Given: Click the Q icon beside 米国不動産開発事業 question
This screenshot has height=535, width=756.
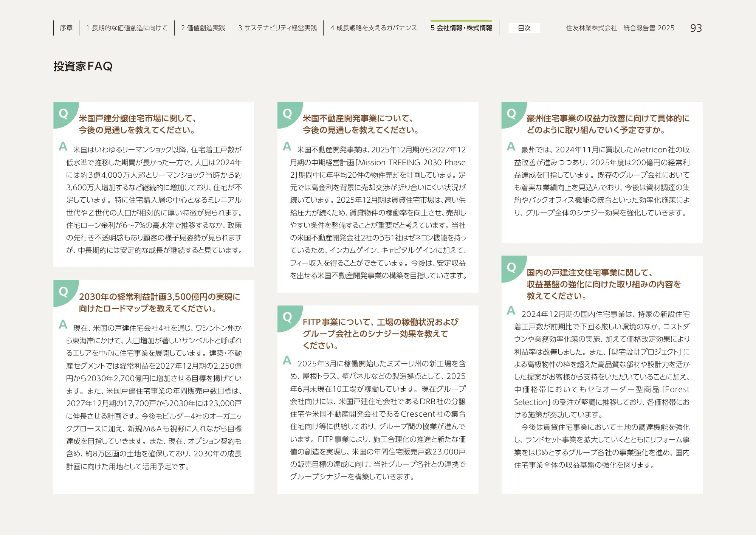Looking at the screenshot, I should pyautogui.click(x=287, y=113).
